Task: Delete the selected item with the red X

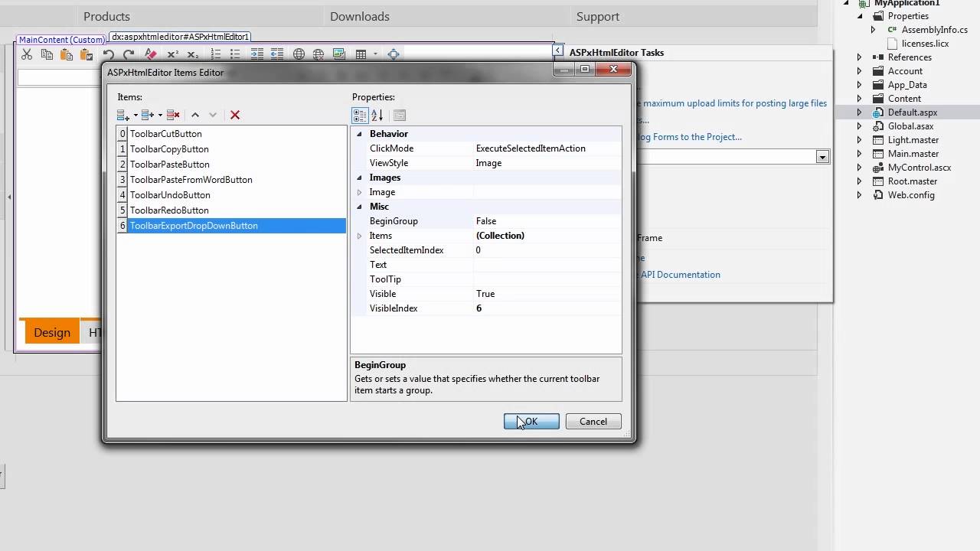Action: point(235,115)
